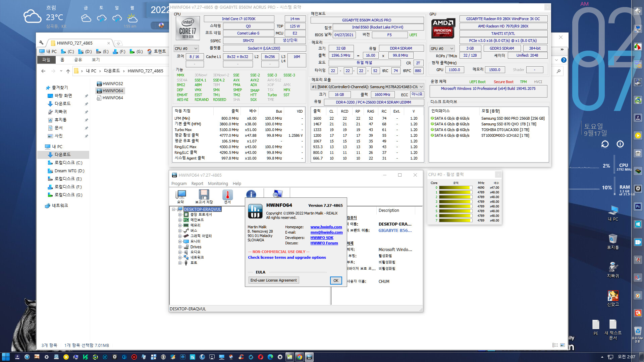Image resolution: width=644 pixels, height=362 pixels.
Task: Click the 생산단위 button in CPU summary
Action: (x=290, y=40)
